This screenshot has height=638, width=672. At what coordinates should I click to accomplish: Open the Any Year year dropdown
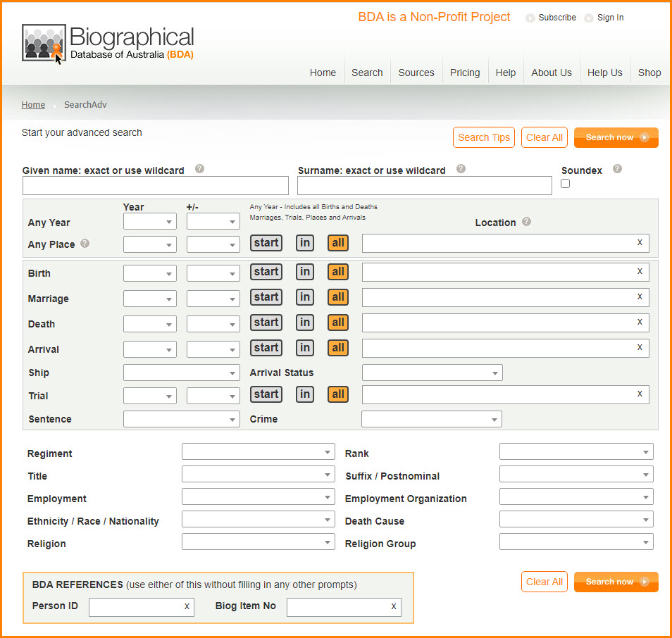coord(149,222)
